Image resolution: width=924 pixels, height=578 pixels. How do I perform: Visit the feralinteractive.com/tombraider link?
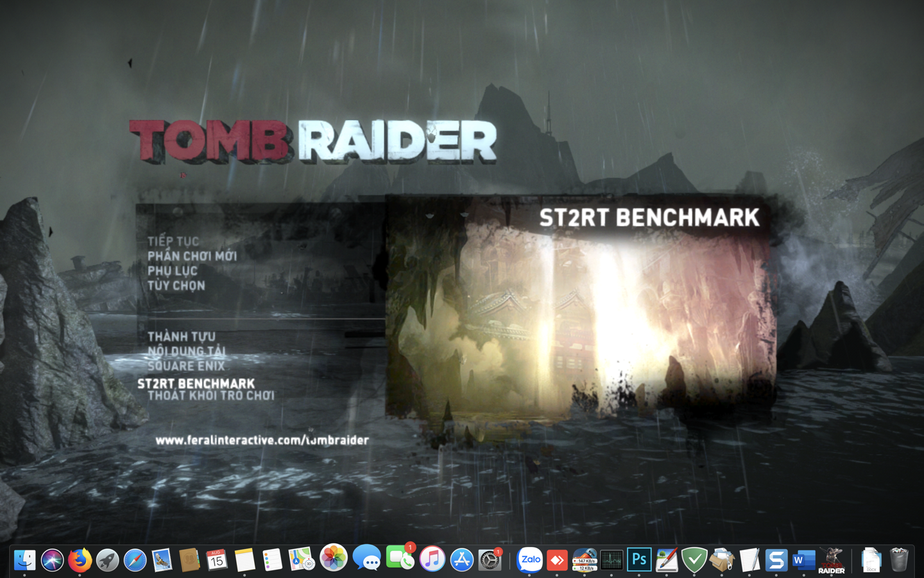[264, 441]
